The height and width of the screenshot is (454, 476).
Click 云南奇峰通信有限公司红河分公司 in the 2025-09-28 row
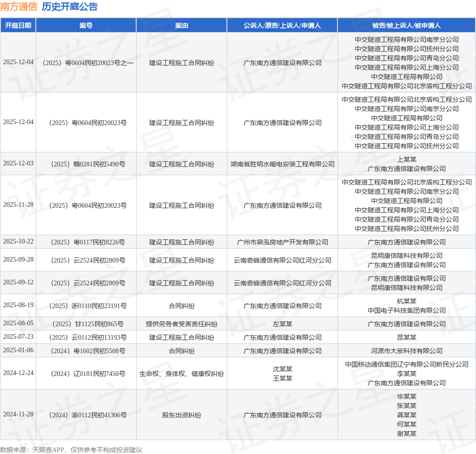282,260
